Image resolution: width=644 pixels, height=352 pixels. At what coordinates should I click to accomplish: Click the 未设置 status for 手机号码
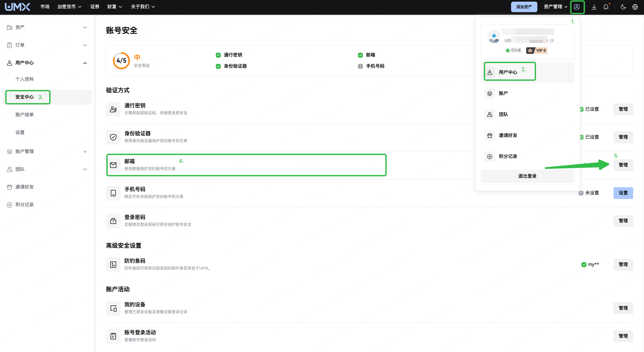click(589, 193)
